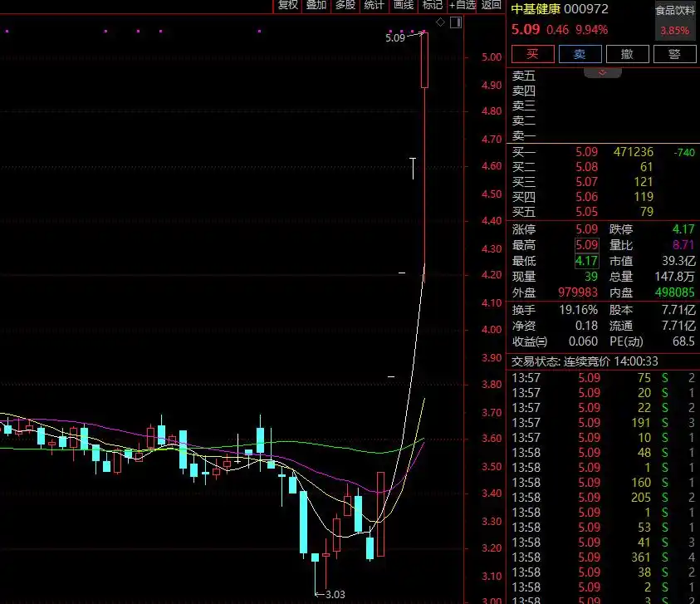Viewport: 700px width, 604px height.
Task: Turn on 叠加 overlay comparison mode
Action: click(316, 5)
